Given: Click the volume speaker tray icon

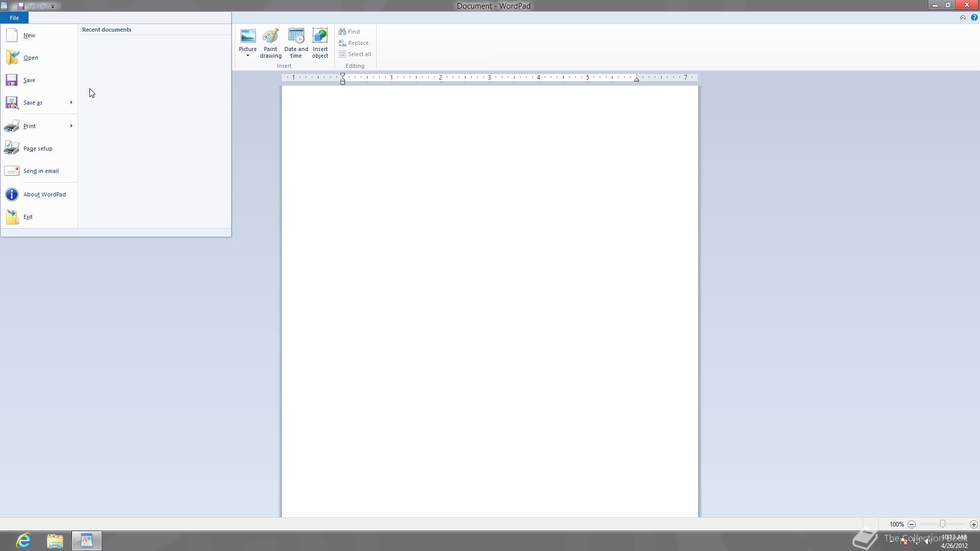Looking at the screenshot, I should pos(928,541).
